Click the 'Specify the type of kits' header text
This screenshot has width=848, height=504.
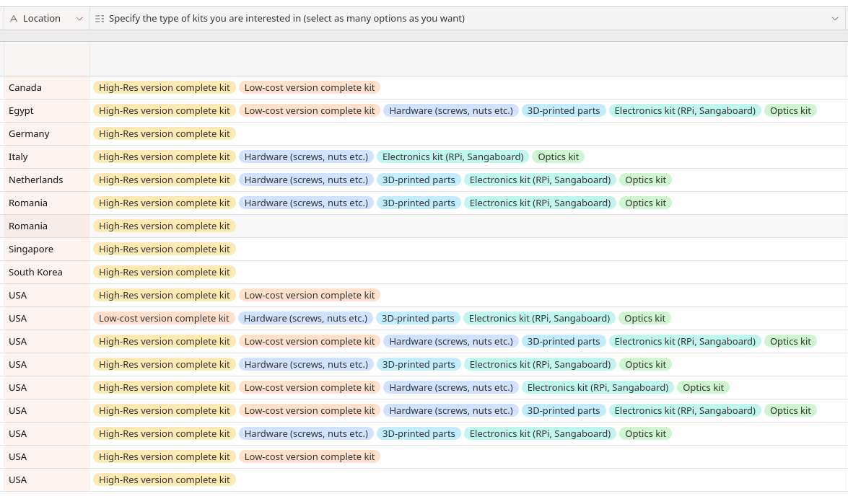click(x=287, y=19)
